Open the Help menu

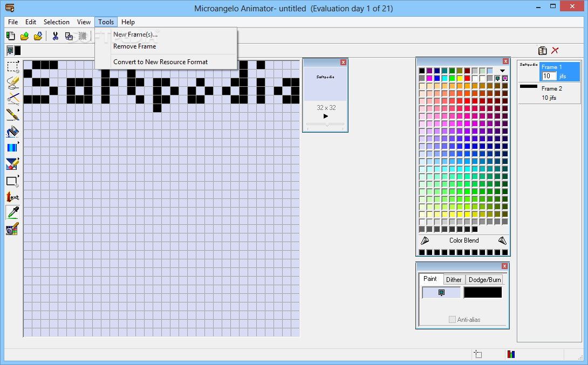point(128,22)
